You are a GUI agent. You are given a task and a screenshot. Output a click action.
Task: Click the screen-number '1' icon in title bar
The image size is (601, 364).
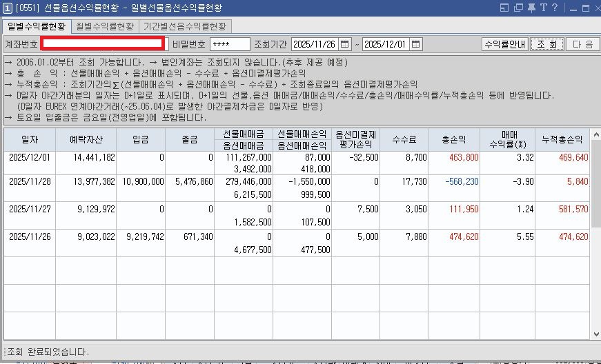(x=8, y=8)
